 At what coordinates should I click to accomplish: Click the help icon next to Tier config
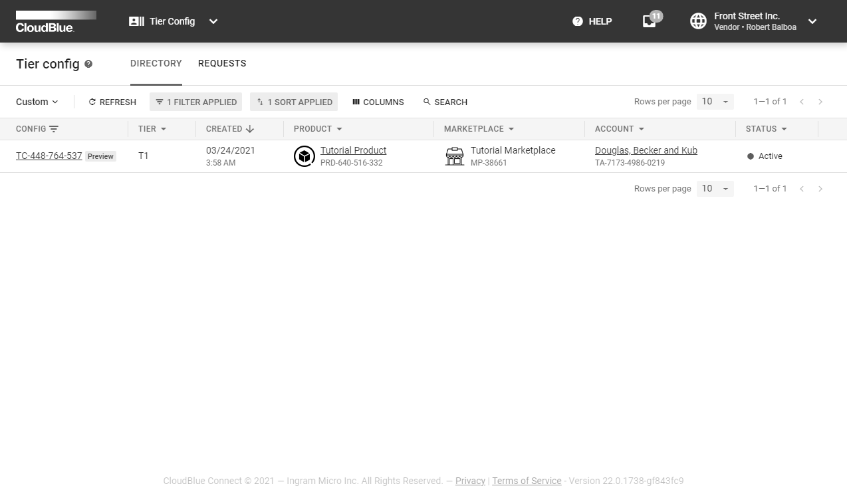pyautogui.click(x=88, y=64)
